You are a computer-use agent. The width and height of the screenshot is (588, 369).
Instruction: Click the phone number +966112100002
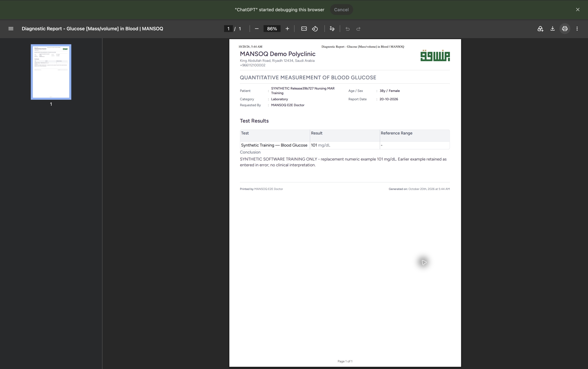252,65
